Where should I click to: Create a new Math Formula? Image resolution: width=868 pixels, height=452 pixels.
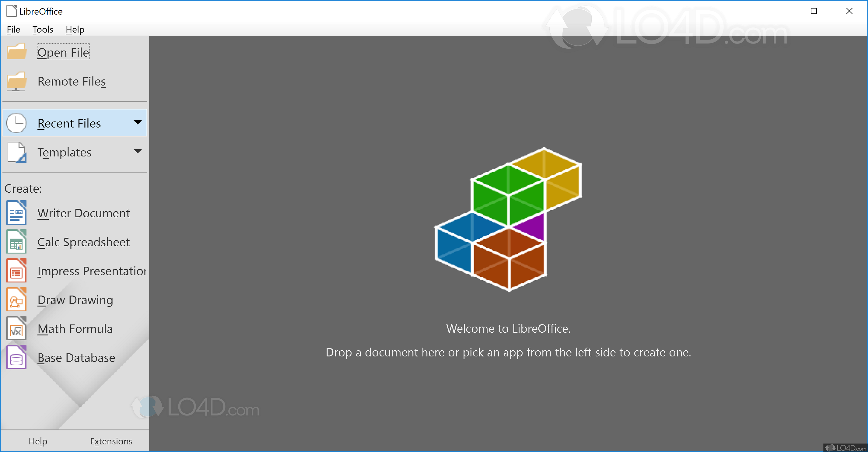coord(75,329)
